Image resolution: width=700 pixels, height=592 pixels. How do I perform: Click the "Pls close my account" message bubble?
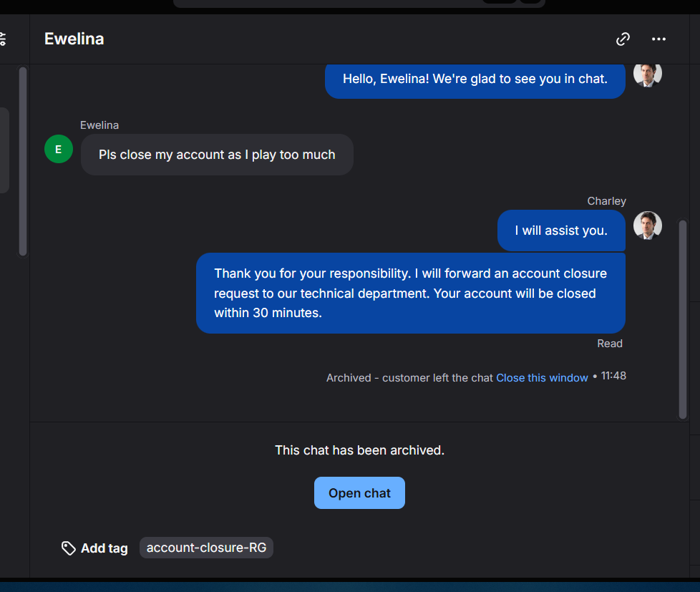pyautogui.click(x=217, y=155)
